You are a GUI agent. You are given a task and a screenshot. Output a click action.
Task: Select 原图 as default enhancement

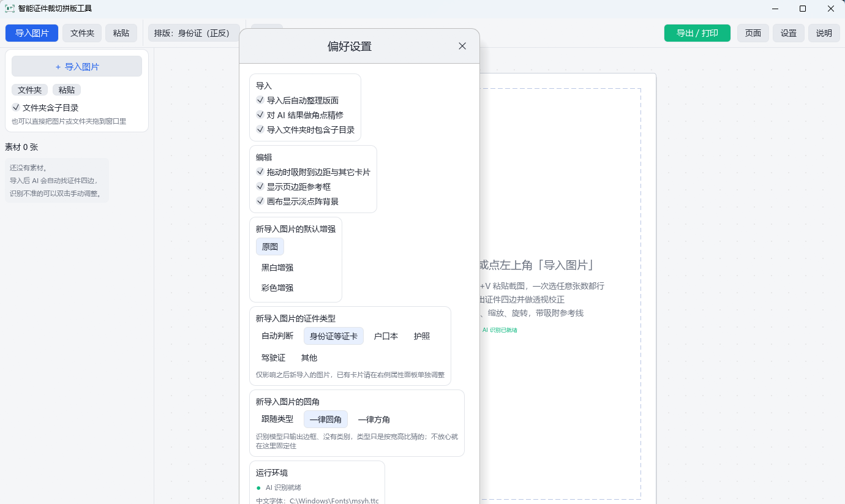[270, 247]
